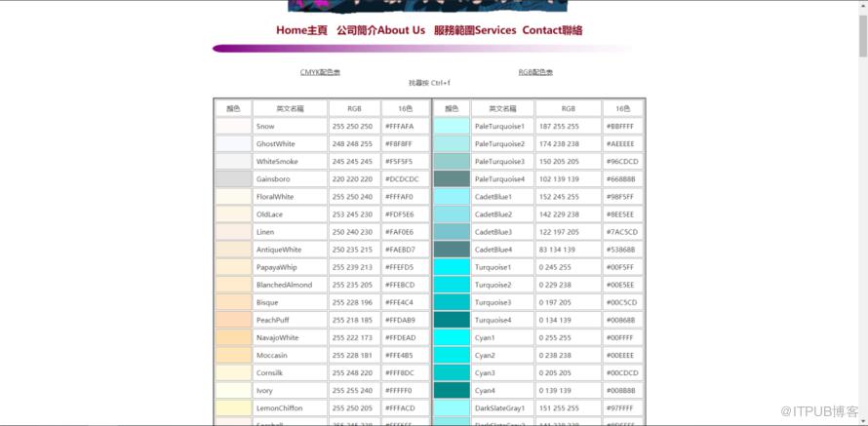Click the 255 228 196 RGB value
This screenshot has height=426, width=868.
(353, 302)
